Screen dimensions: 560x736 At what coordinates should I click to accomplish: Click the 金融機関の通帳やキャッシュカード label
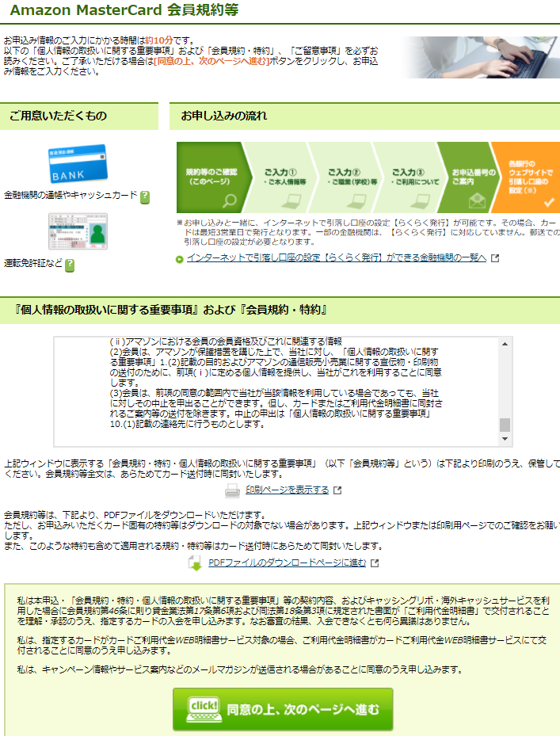(70, 195)
